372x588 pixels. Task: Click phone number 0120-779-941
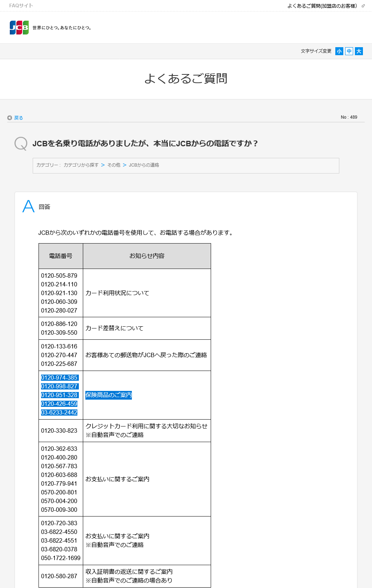(x=59, y=483)
